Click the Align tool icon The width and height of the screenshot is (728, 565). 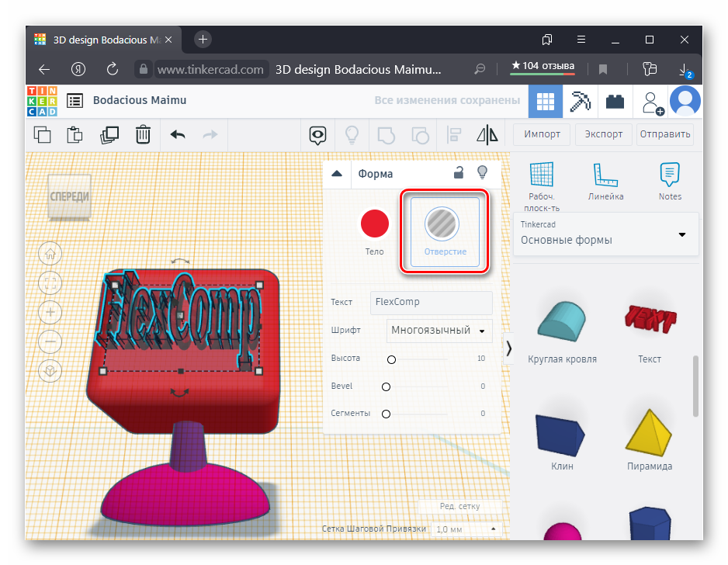coord(455,134)
